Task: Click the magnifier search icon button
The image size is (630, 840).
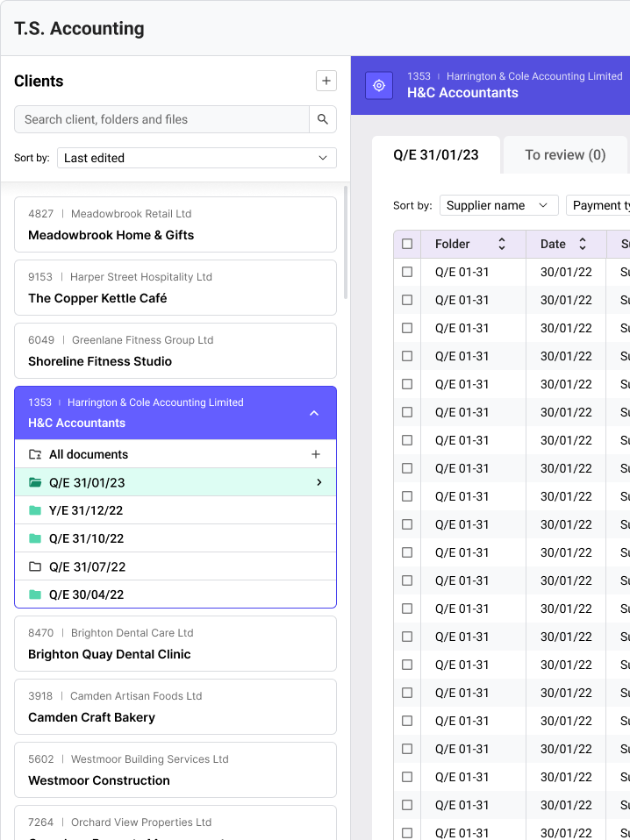Action: click(323, 119)
